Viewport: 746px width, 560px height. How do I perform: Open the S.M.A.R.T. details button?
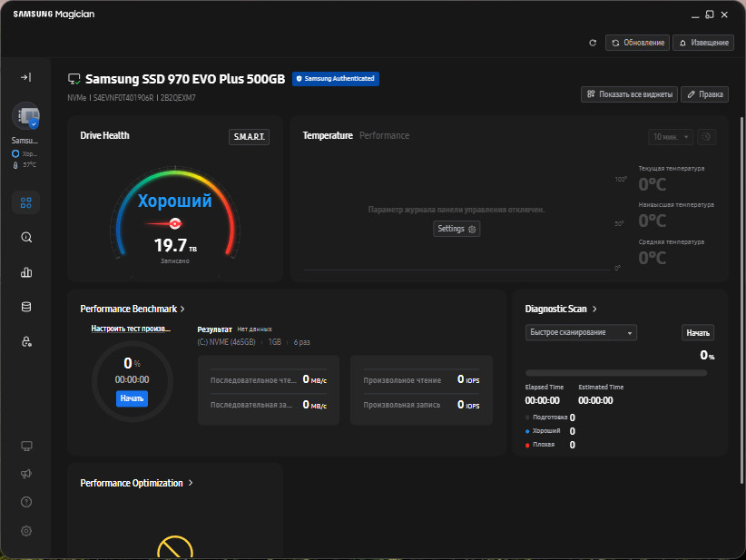pos(248,136)
